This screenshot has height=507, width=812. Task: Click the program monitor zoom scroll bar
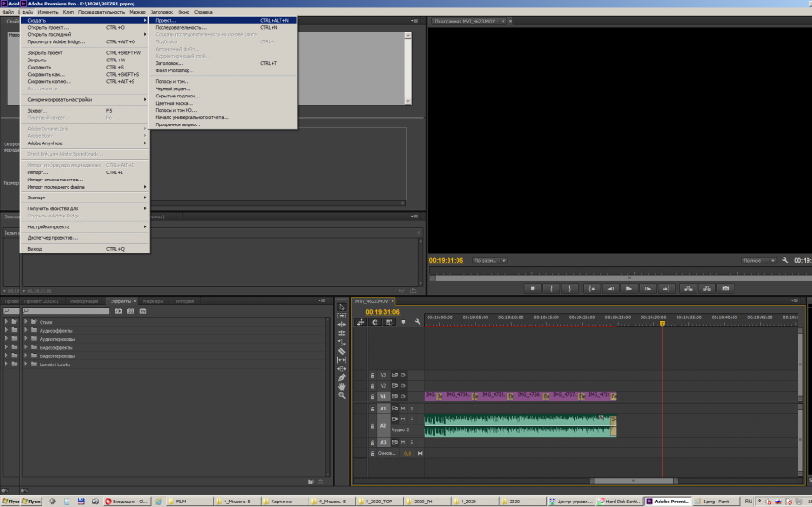pyautogui.click(x=623, y=278)
